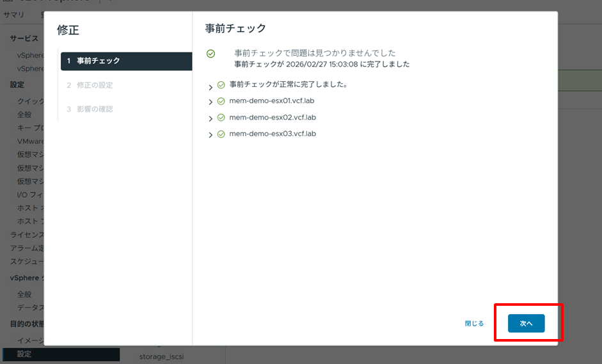Open 全般 under vSphere section in sidebar
Viewport: 602px width, 364px height.
point(24,294)
